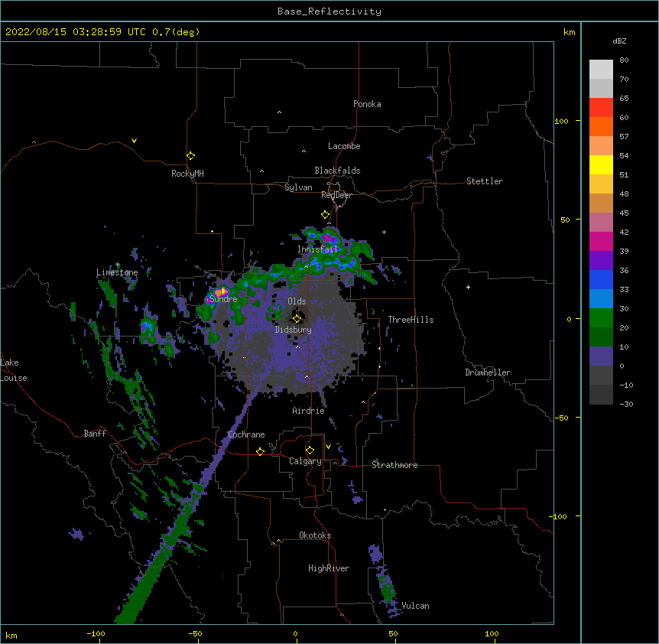Click the Innisfail city label
Image resolution: width=659 pixels, height=644 pixels.
(317, 249)
